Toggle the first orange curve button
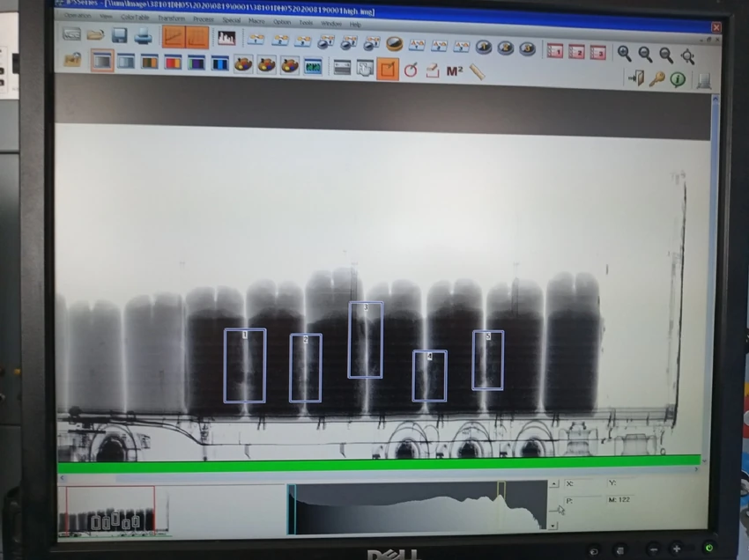Image resolution: width=749 pixels, height=560 pixels. (174, 37)
